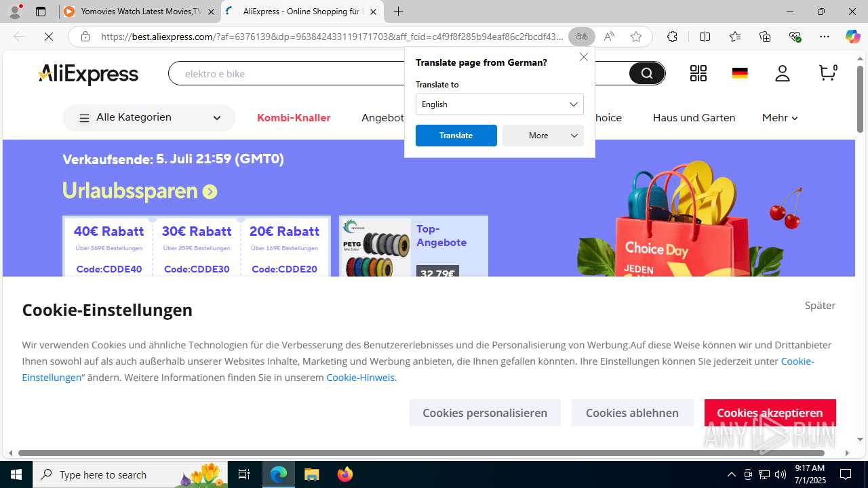This screenshot has width=868, height=488.
Task: Open the Windows Start menu
Action: tap(16, 474)
